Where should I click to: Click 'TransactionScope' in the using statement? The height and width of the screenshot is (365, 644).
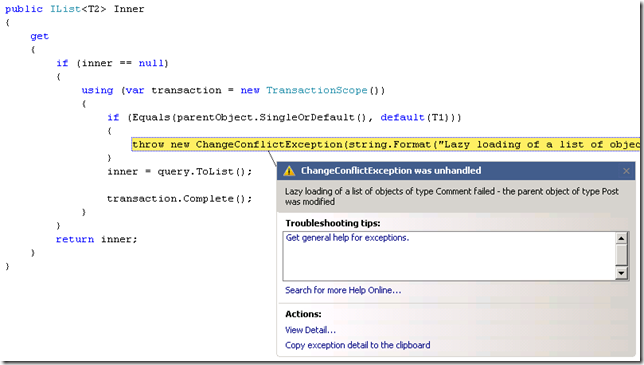[317, 90]
